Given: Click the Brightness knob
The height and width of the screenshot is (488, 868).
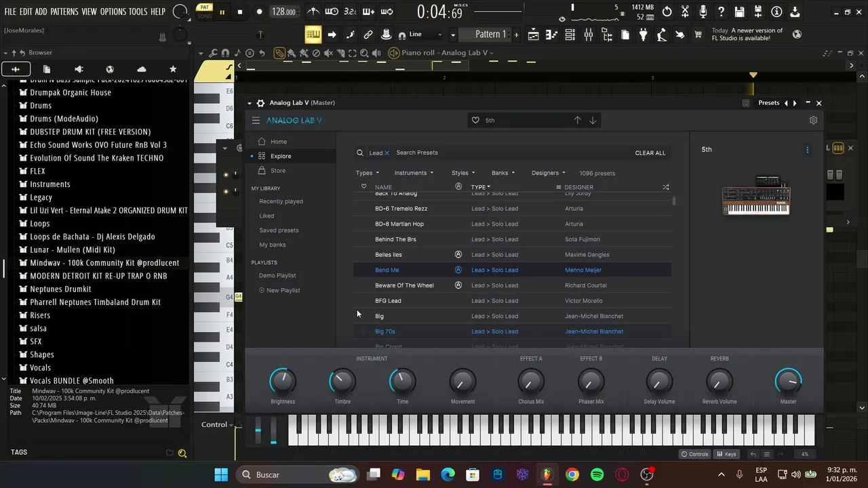Looking at the screenshot, I should 283,382.
